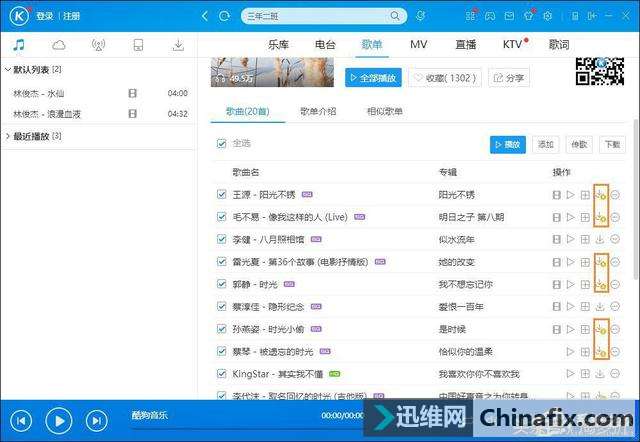Image resolution: width=640 pixels, height=442 pixels.
Task: Open the game controller icon
Action: click(x=490, y=16)
